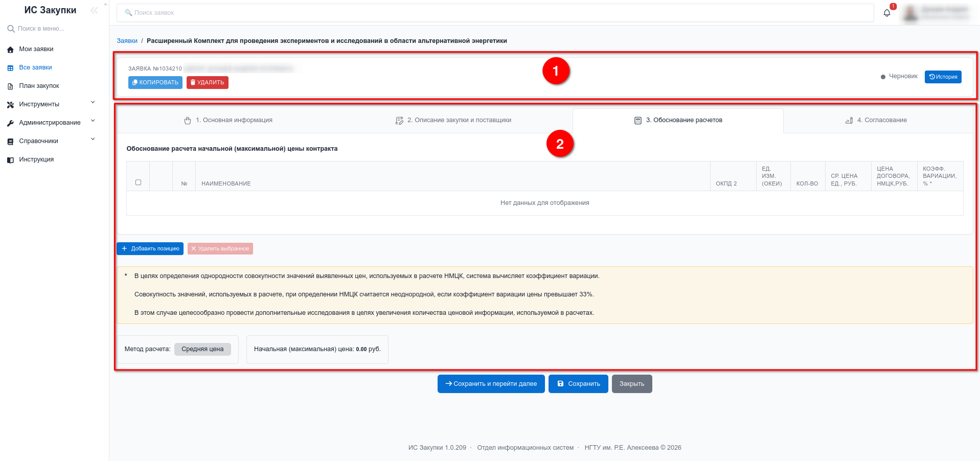Click the Сохранить button

click(x=578, y=384)
